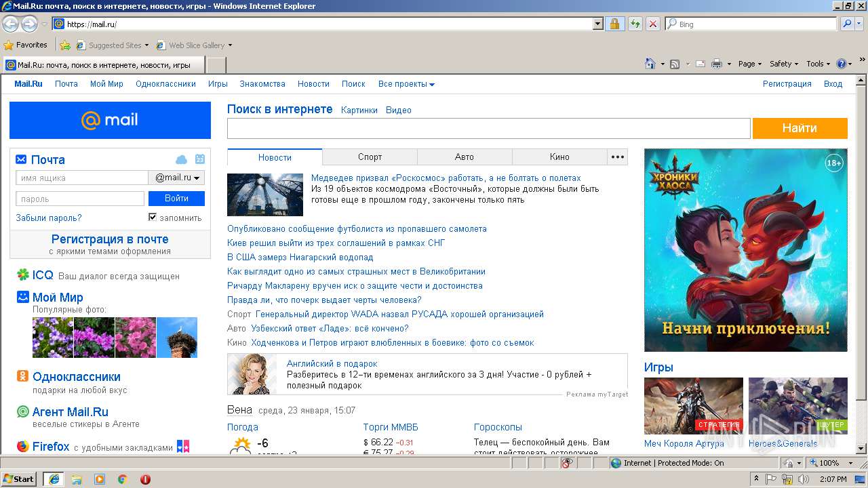
Task: Open Одноклассники in top navigation
Action: pos(165,84)
